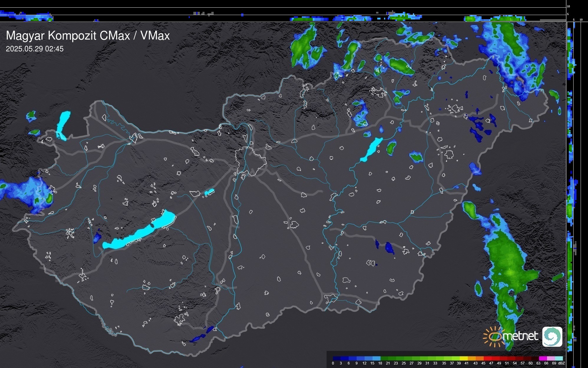Select the Magyar Kompozit CMax / VMax title
Viewport: 588px width, 368px height.
point(88,36)
